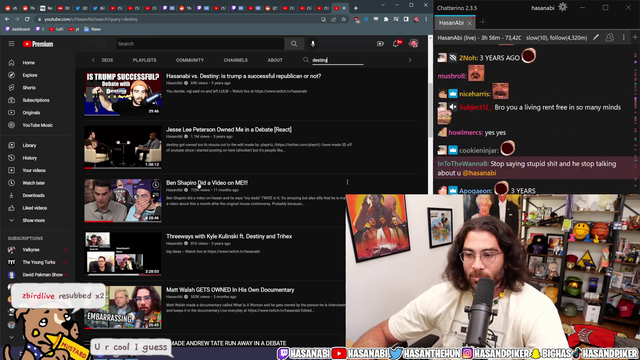The height and width of the screenshot is (360, 640).
Task: Click the YouTube page scrollbar
Action: 430,110
